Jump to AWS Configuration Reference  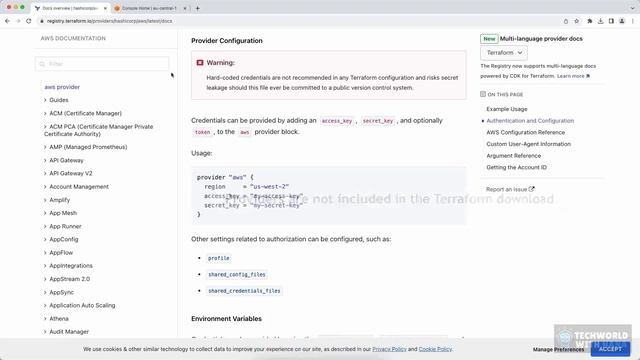click(x=525, y=132)
